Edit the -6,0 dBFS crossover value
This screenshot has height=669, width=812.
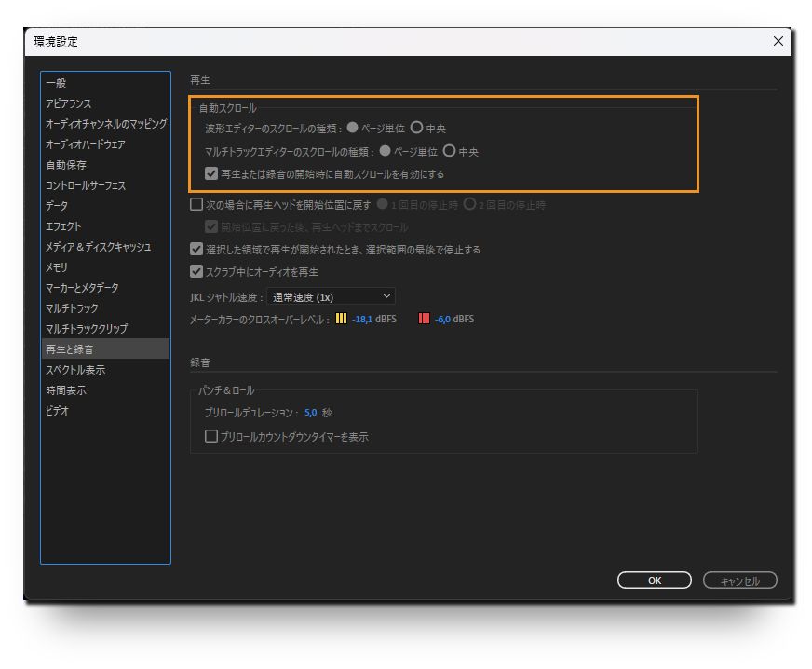(x=442, y=320)
